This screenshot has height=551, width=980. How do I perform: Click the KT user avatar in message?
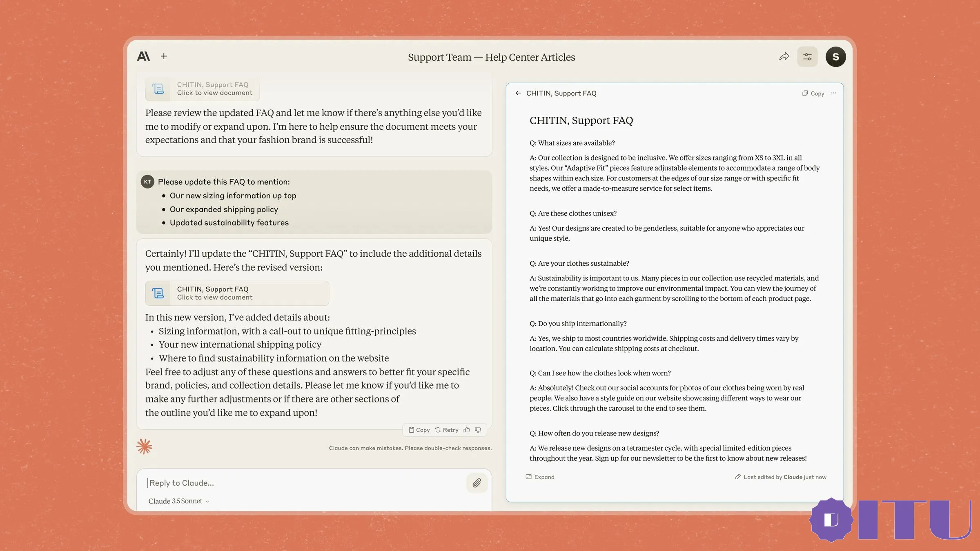pos(147,182)
